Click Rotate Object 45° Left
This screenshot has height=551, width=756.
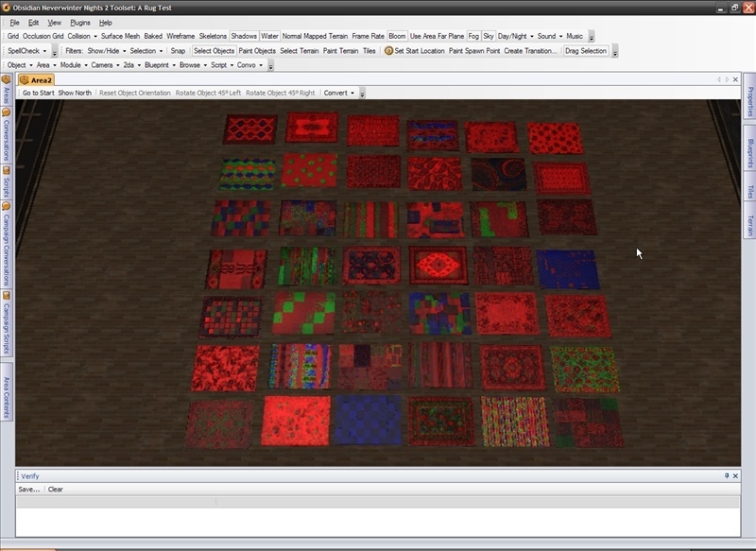tap(208, 94)
